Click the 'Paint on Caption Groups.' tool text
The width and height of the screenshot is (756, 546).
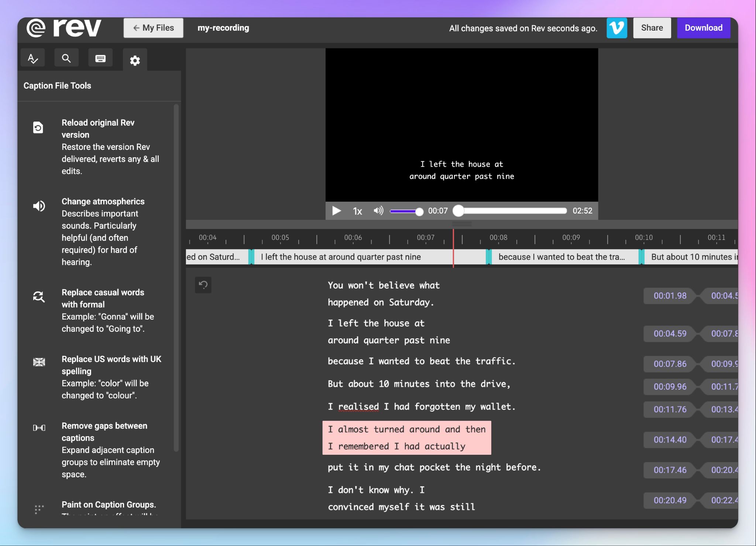coord(109,505)
